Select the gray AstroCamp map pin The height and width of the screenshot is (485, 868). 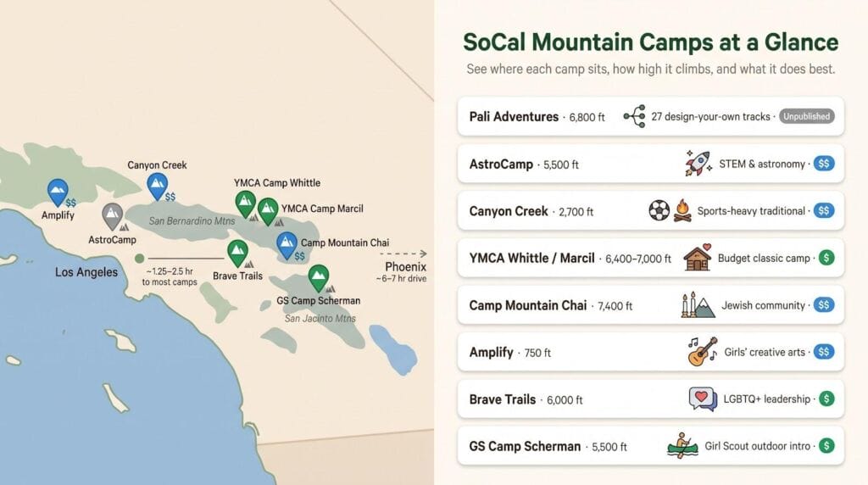click(x=113, y=216)
